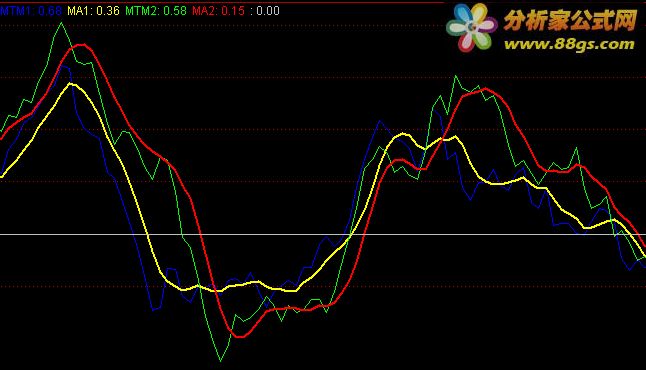This screenshot has width=646, height=370.
Task: Click the flower logo icon in the watermark
Action: coord(472,27)
